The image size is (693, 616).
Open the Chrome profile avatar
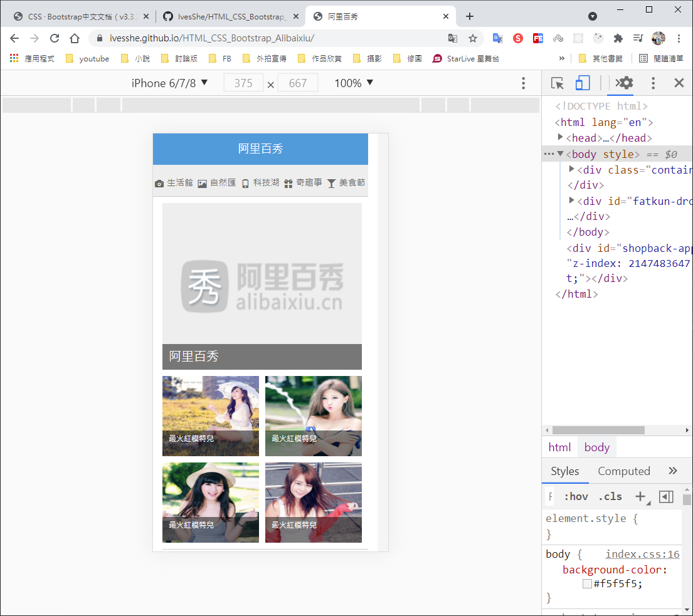[x=659, y=38]
